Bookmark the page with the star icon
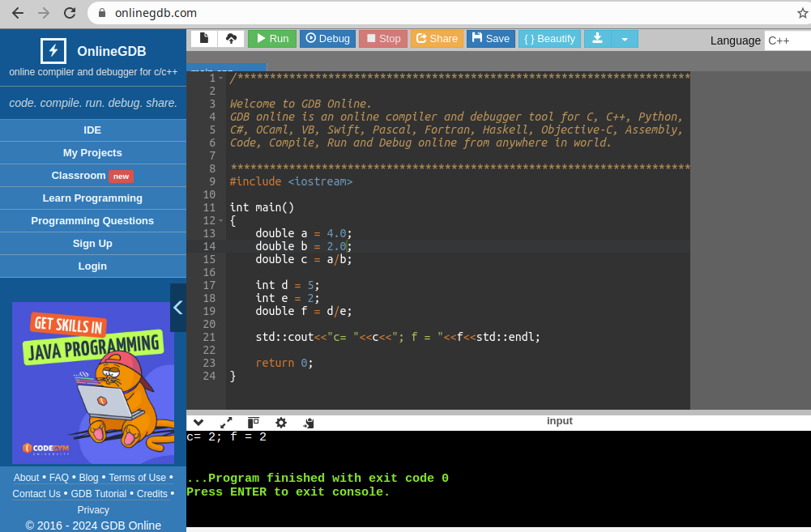 point(803,13)
